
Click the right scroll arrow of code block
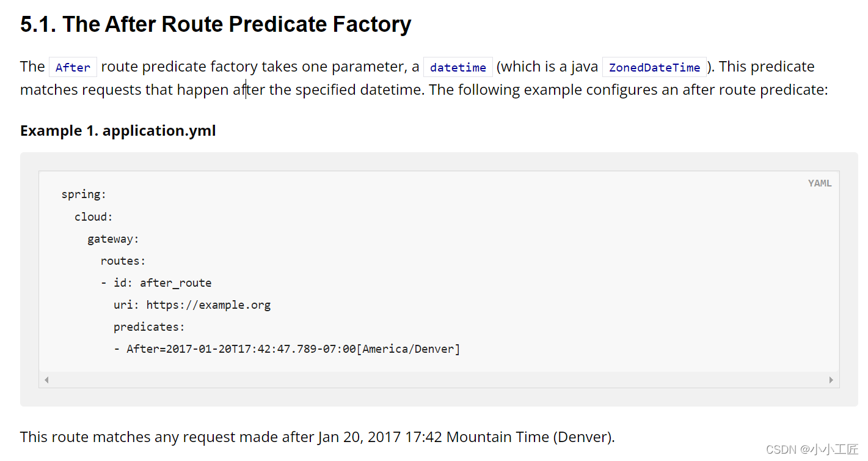831,380
